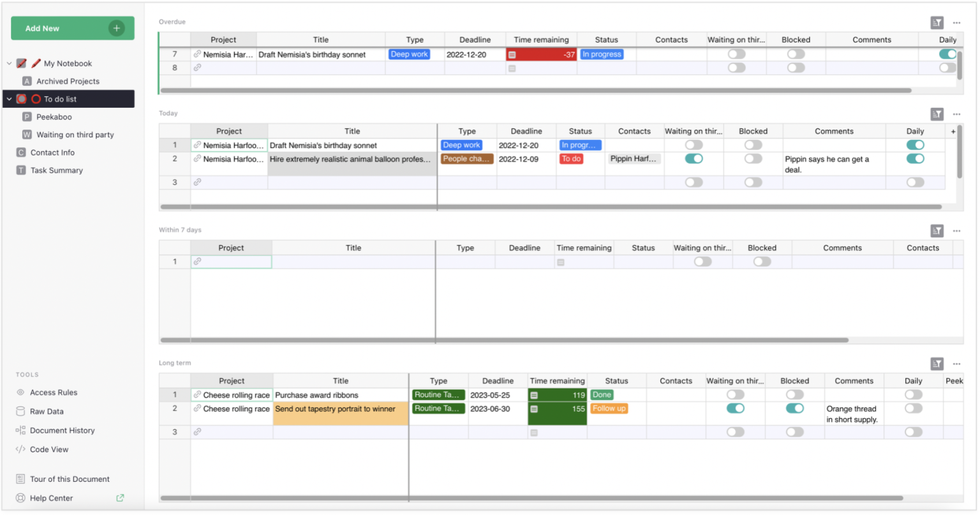Image resolution: width=980 pixels, height=515 pixels.
Task: Open Code View from the sidebar
Action: click(x=22, y=449)
